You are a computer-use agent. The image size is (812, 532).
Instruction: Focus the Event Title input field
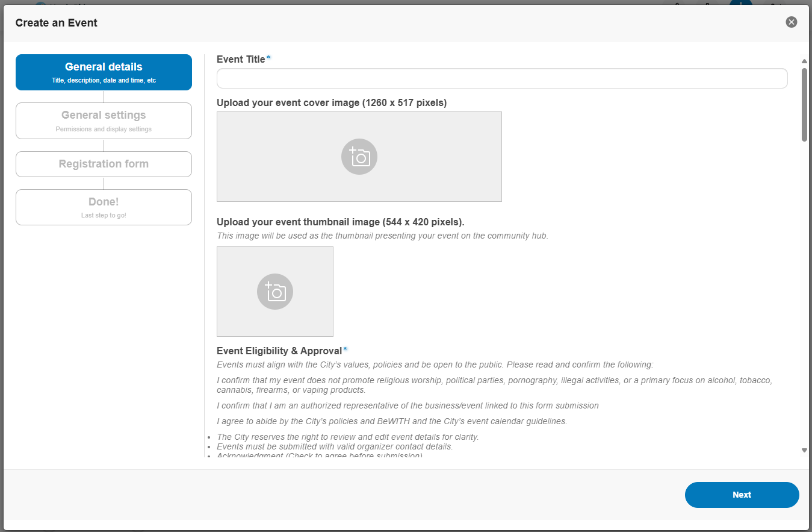point(502,78)
